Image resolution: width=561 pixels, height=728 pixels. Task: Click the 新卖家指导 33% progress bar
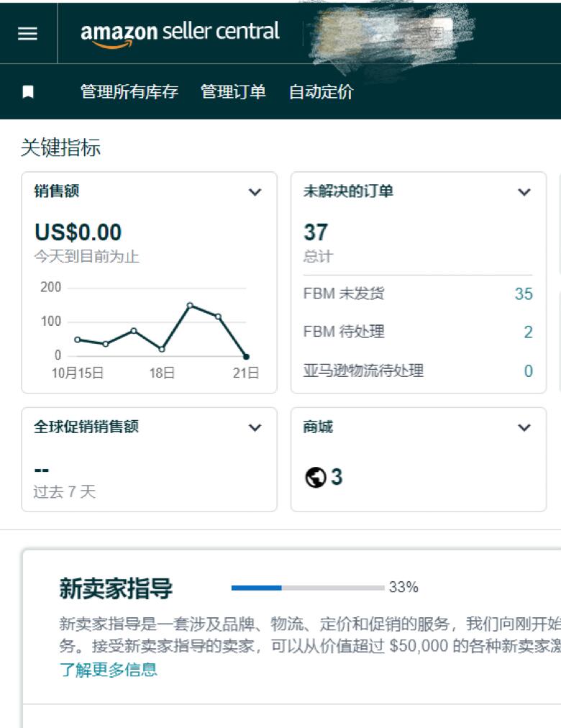(308, 588)
